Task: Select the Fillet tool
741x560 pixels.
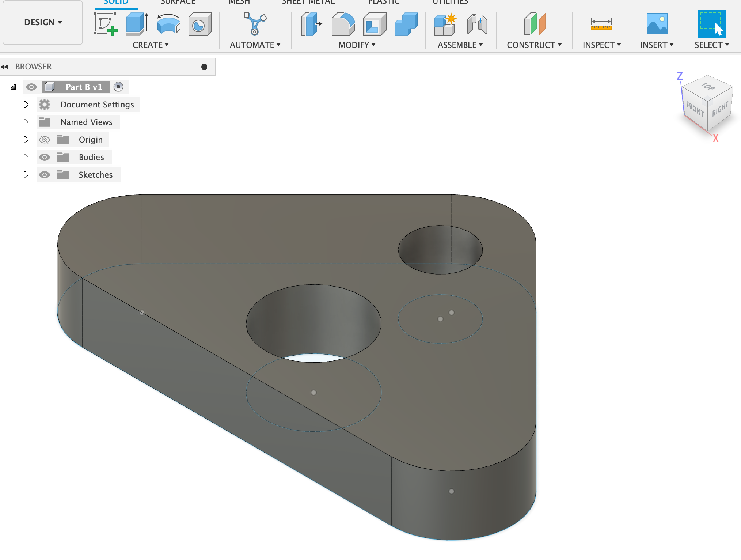Action: tap(343, 24)
